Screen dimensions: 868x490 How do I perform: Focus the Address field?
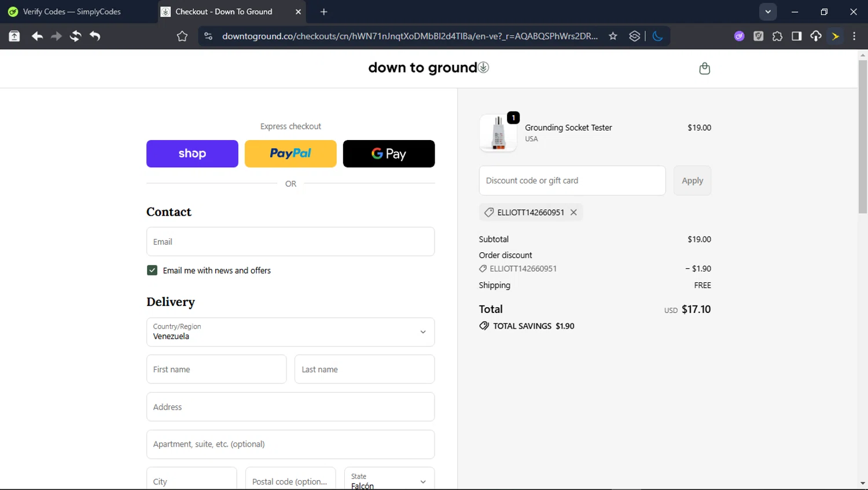point(290,407)
